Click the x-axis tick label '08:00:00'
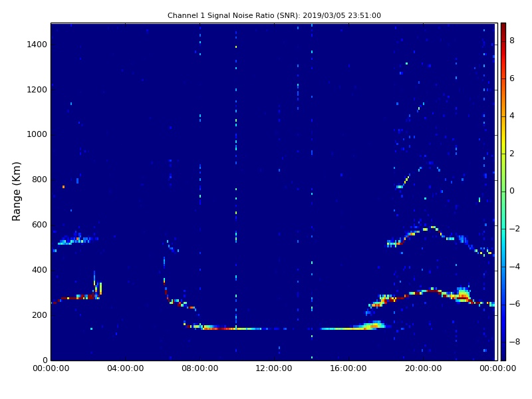 pyautogui.click(x=200, y=368)
